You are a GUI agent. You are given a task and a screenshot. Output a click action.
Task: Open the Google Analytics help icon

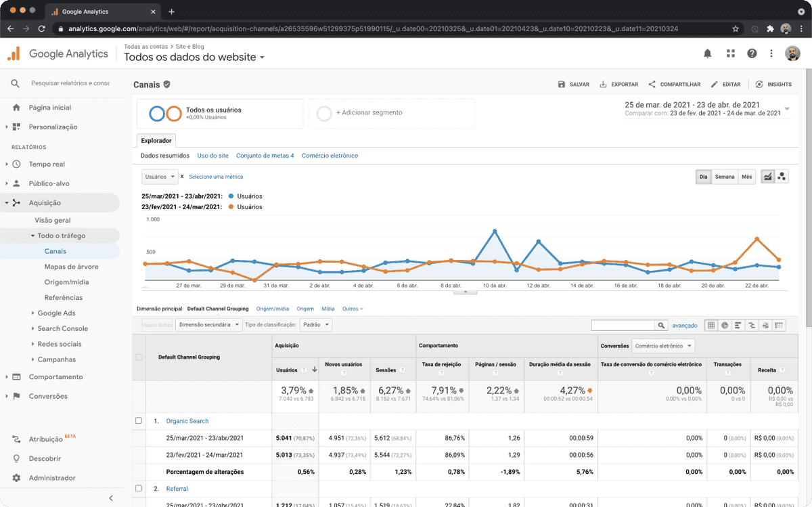(752, 53)
